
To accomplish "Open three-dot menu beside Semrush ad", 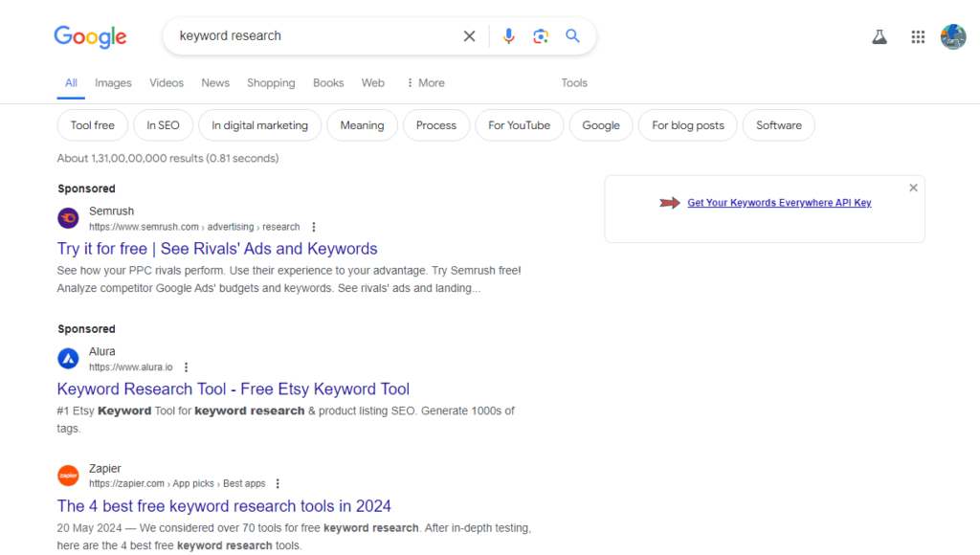I will click(314, 228).
